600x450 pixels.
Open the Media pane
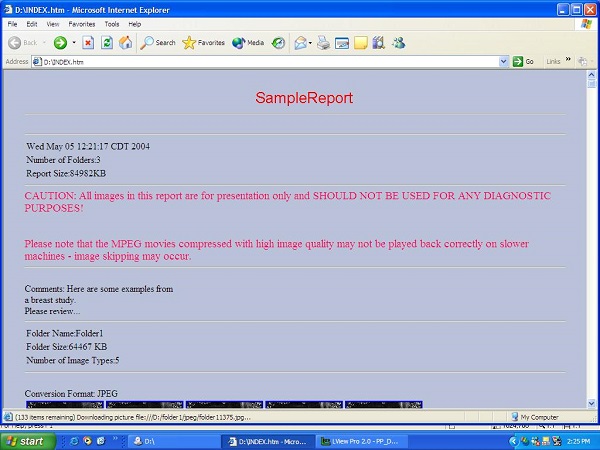(248, 43)
